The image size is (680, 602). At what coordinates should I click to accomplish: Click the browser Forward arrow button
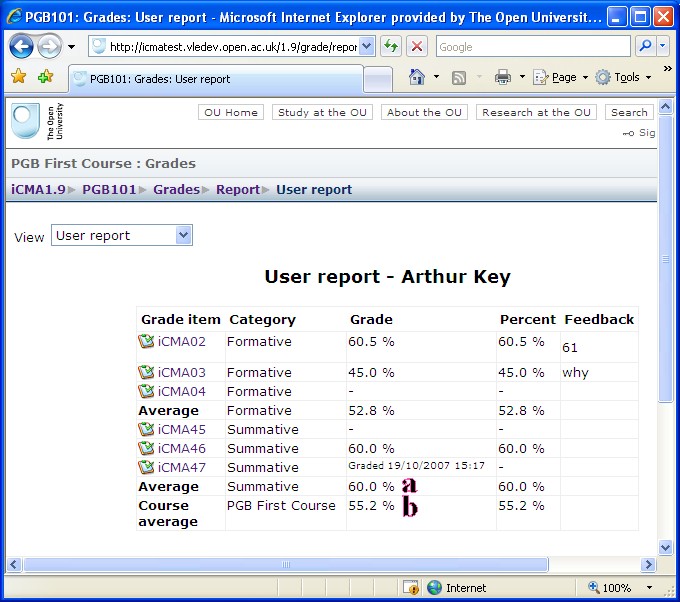click(49, 46)
